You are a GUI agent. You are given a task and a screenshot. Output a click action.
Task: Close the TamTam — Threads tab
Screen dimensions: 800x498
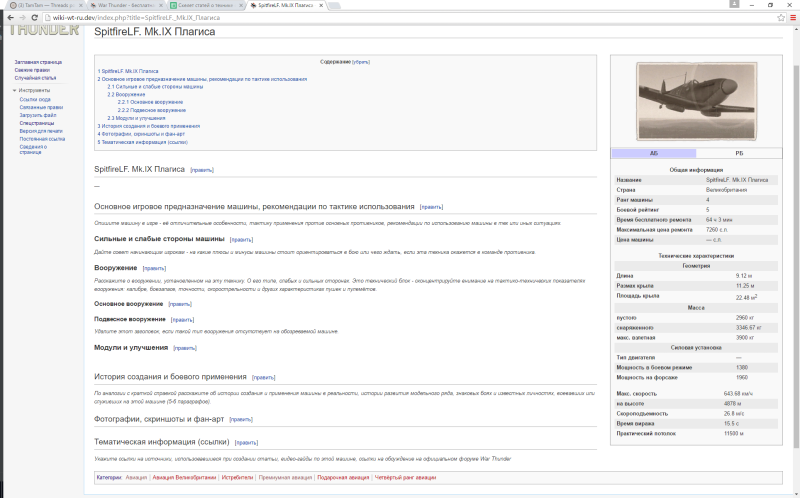pyautogui.click(x=80, y=5)
